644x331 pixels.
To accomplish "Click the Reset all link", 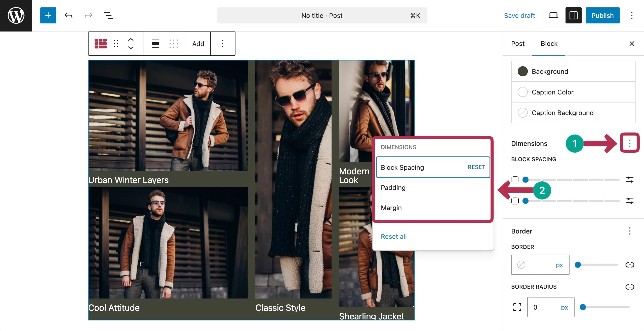I will click(x=393, y=236).
